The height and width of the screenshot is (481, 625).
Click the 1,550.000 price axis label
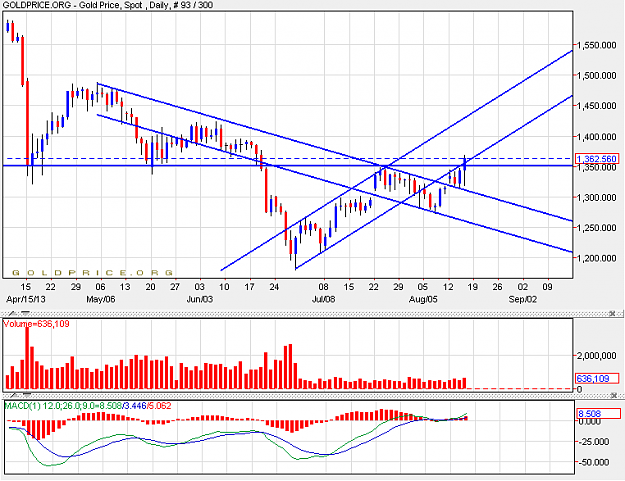pos(597,45)
